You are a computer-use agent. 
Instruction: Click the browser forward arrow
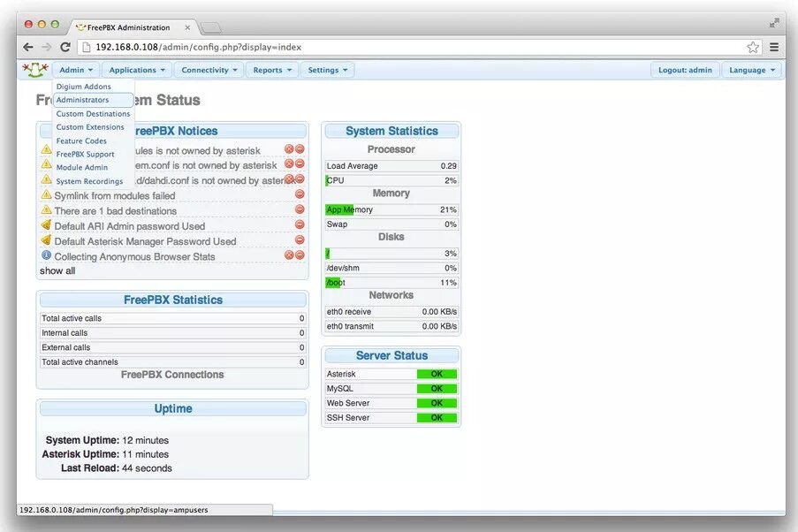click(x=46, y=47)
